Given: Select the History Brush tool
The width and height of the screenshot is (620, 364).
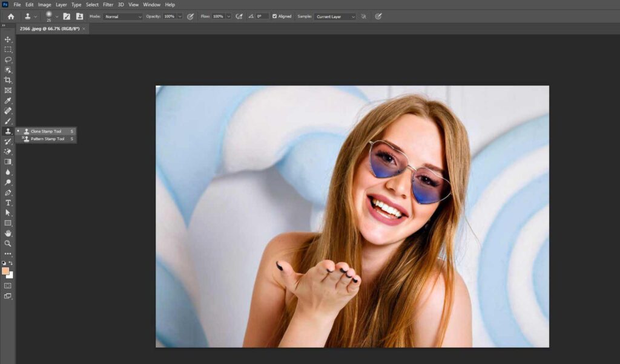Looking at the screenshot, I should 7,141.
